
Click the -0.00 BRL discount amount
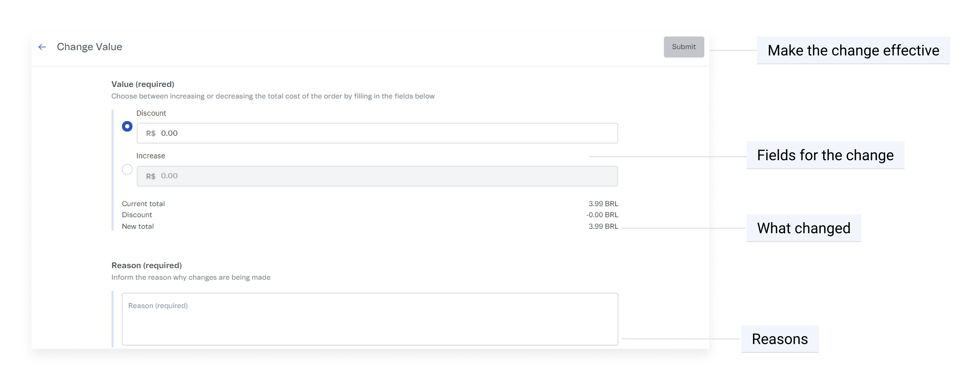point(602,215)
